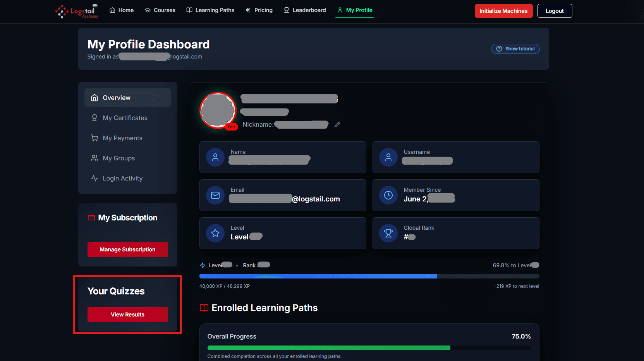Click the Show tutorial button
This screenshot has height=361, width=644.
tap(515, 49)
